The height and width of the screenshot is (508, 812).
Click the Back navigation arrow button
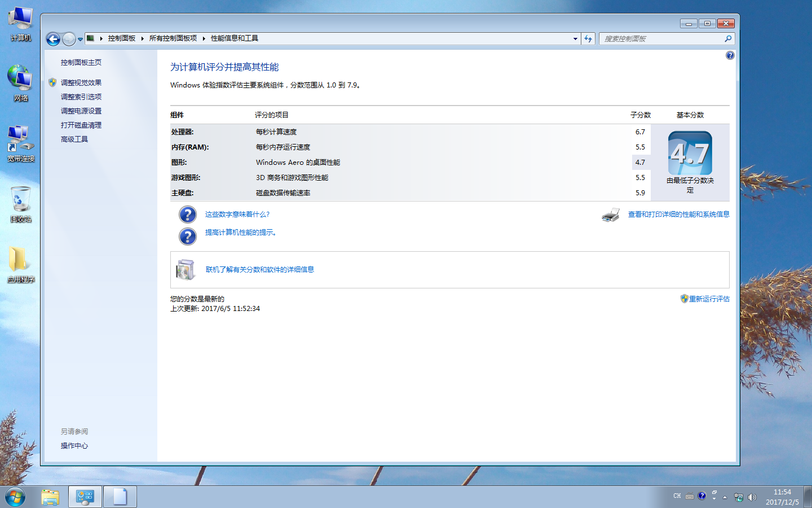tap(53, 39)
